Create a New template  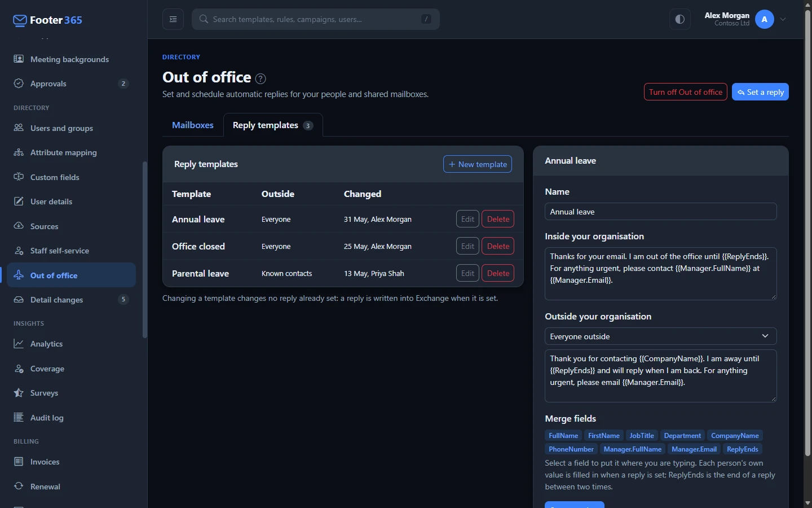point(478,164)
